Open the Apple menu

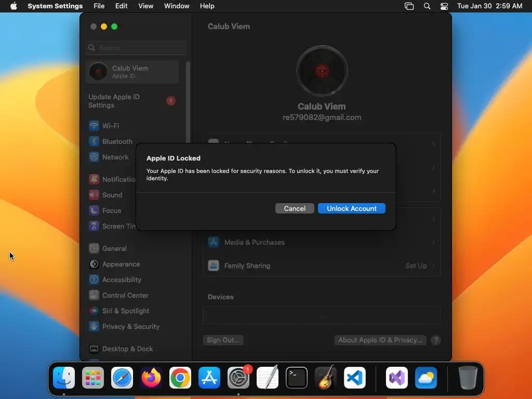pyautogui.click(x=14, y=6)
